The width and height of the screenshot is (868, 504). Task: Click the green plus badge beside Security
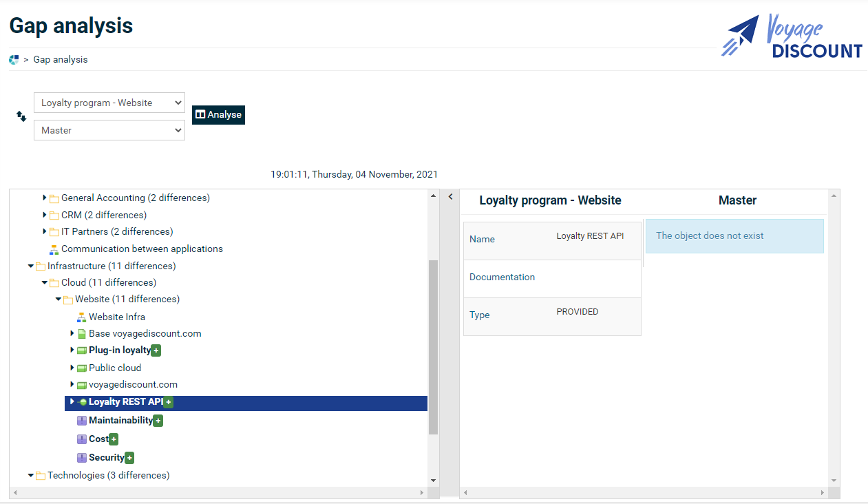129,458
